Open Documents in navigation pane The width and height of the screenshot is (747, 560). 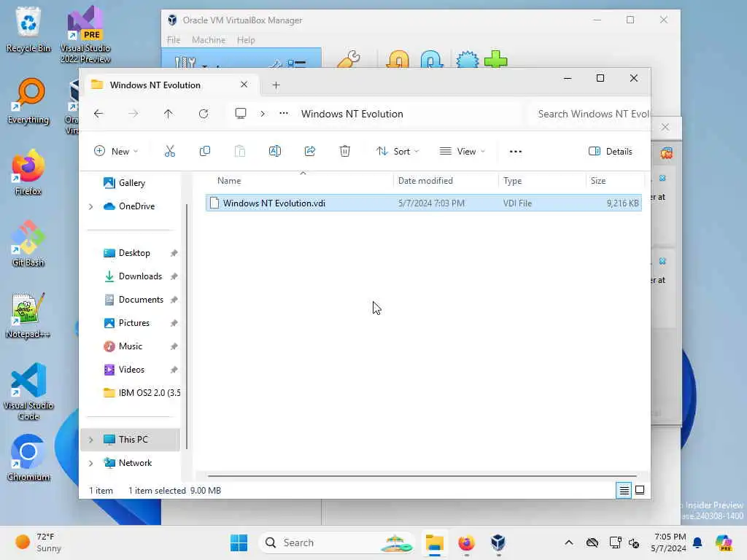(141, 300)
